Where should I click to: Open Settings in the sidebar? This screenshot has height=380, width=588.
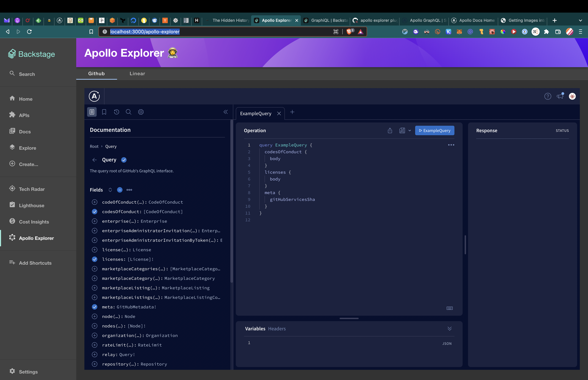tap(28, 372)
